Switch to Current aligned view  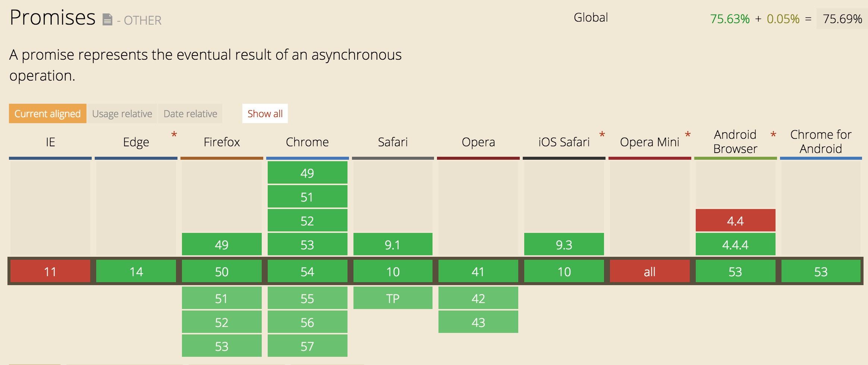(48, 113)
